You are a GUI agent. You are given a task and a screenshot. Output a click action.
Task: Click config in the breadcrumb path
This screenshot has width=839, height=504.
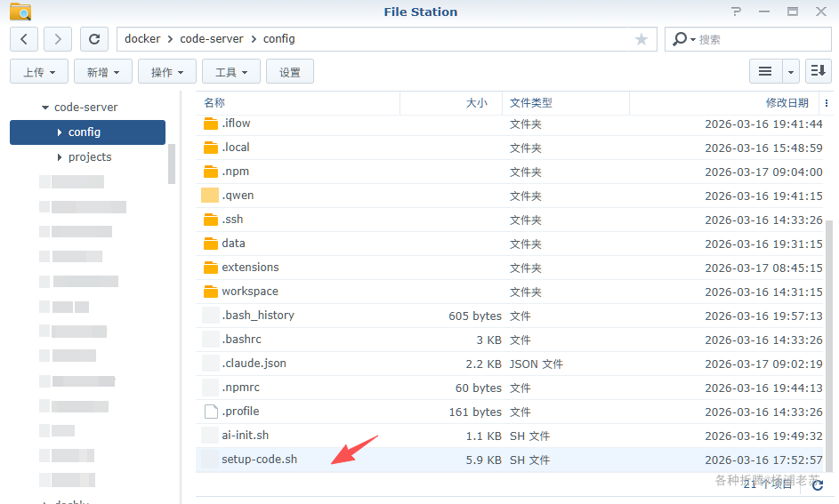[278, 39]
